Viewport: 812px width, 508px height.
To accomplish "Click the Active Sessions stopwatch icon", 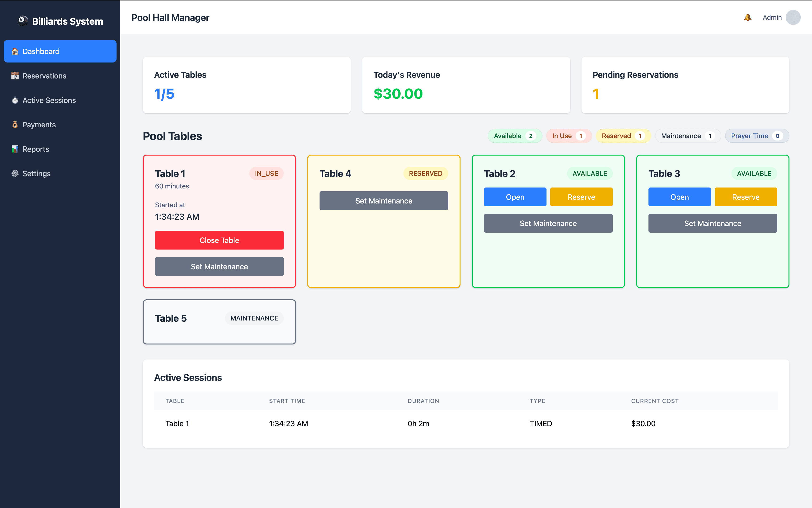I will tap(15, 101).
